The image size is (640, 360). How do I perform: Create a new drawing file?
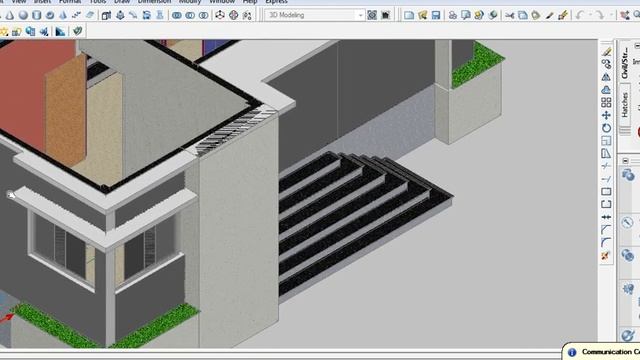point(409,16)
